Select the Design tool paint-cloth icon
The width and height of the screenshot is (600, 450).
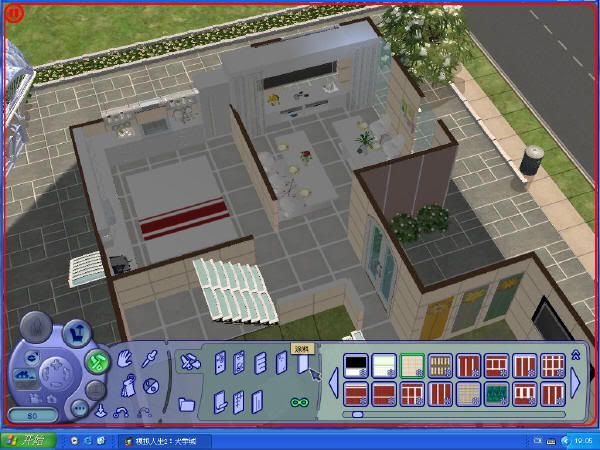coord(128,385)
